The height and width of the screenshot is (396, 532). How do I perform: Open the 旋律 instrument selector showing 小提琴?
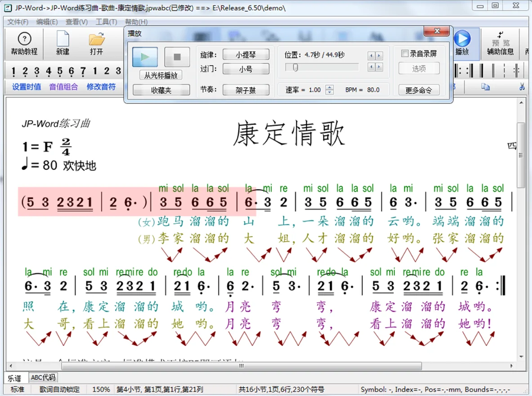246,54
